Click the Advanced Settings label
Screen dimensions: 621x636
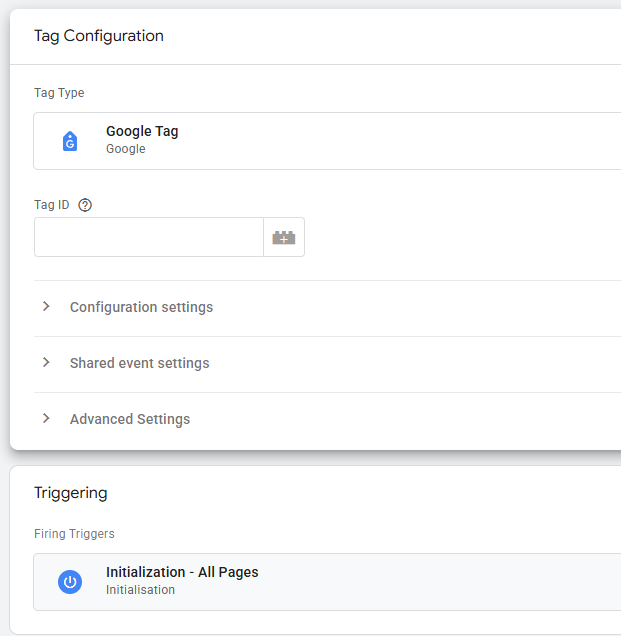(x=130, y=419)
